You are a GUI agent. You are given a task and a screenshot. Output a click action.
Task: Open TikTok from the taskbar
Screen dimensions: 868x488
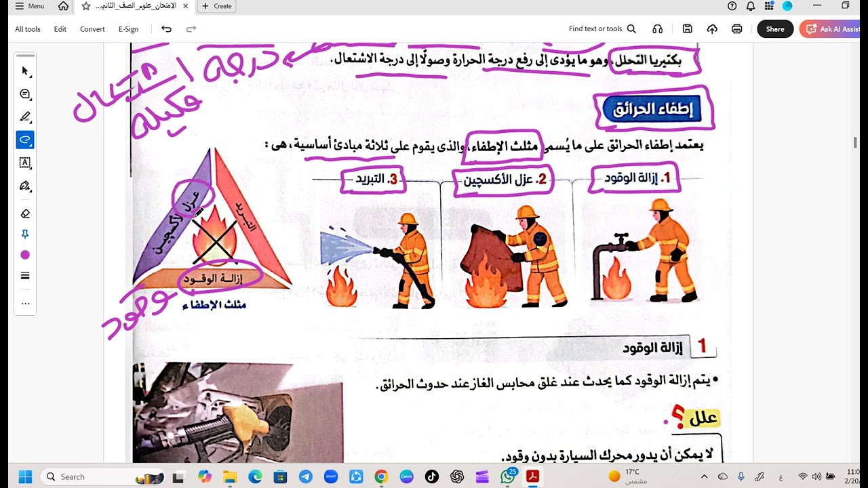click(x=432, y=476)
